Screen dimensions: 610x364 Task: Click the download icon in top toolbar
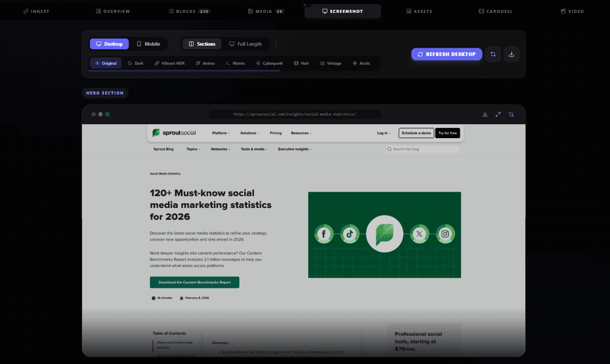pyautogui.click(x=511, y=54)
